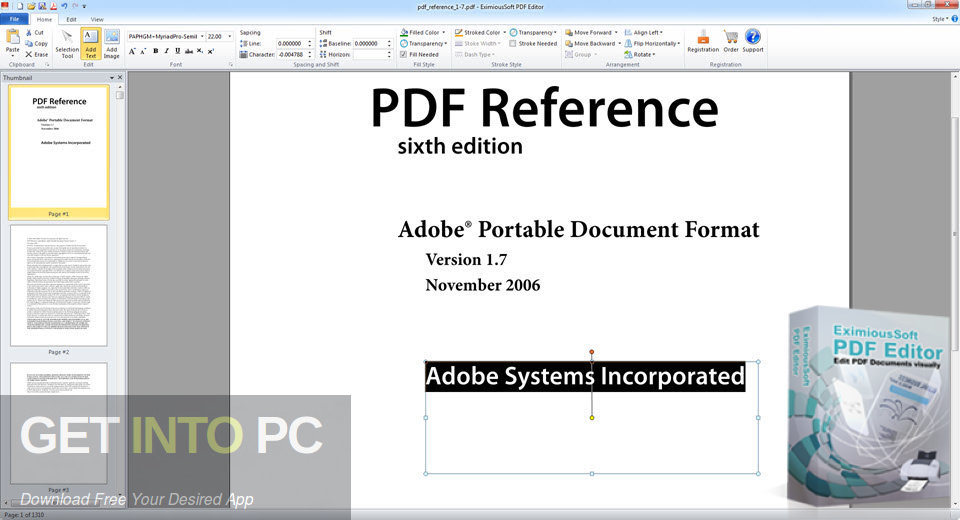The height and width of the screenshot is (520, 960).
Task: Apply Underline formatting
Action: [178, 51]
